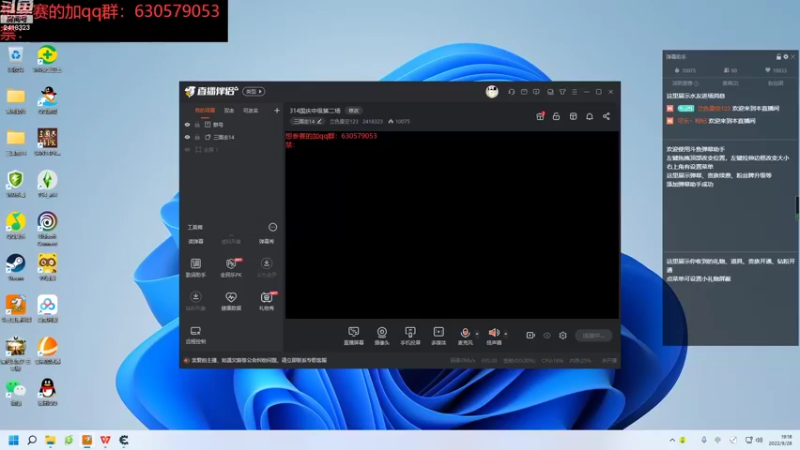Select the rightmost tab in the danmu helper
The height and width of the screenshot is (450, 800).
tap(776, 83)
